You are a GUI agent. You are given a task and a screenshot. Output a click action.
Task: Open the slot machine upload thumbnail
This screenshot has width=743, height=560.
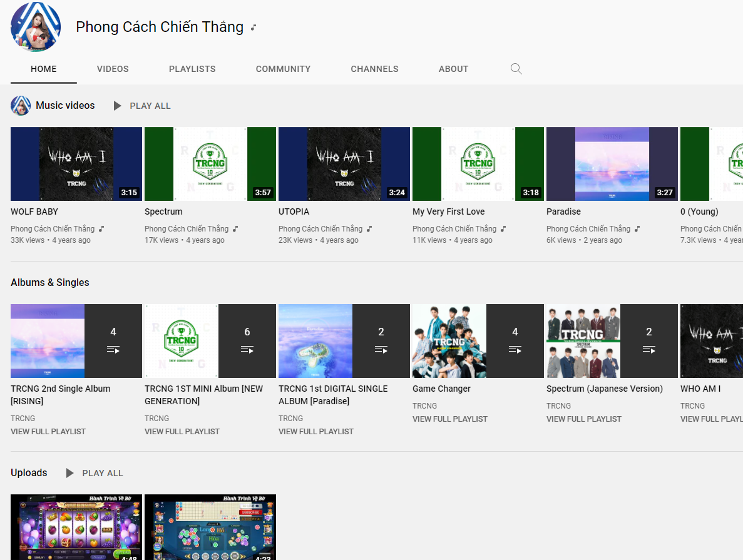pos(76,527)
